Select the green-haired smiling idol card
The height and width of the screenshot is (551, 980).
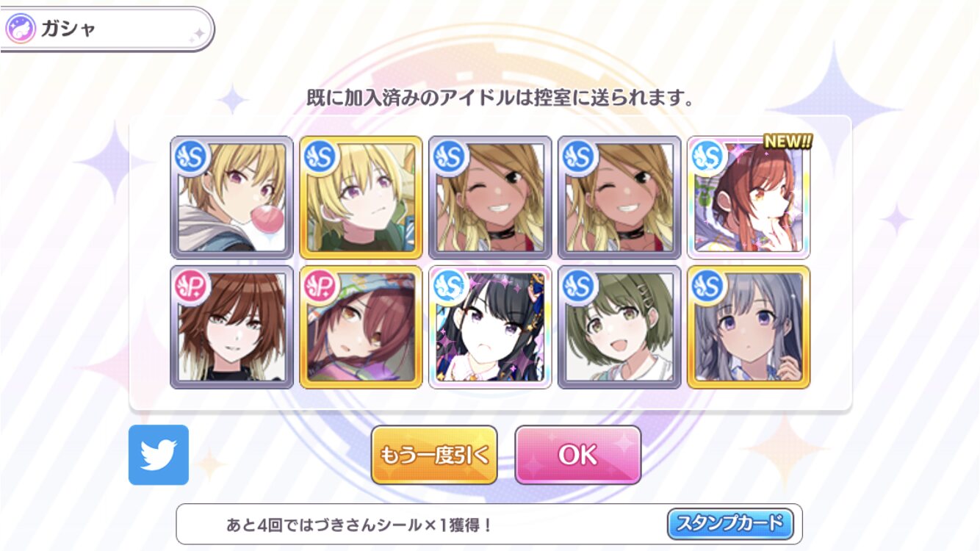(619, 327)
